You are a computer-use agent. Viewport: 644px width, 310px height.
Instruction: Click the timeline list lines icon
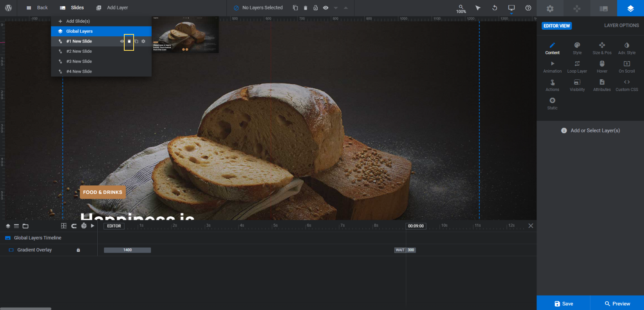[x=16, y=226]
